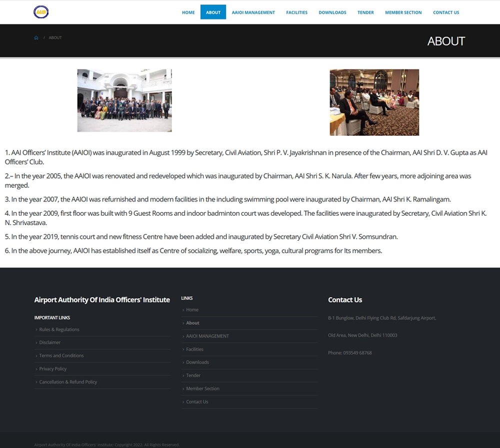Click Member Section in footer links
Screen dimensions: 500x448
click(x=202, y=389)
